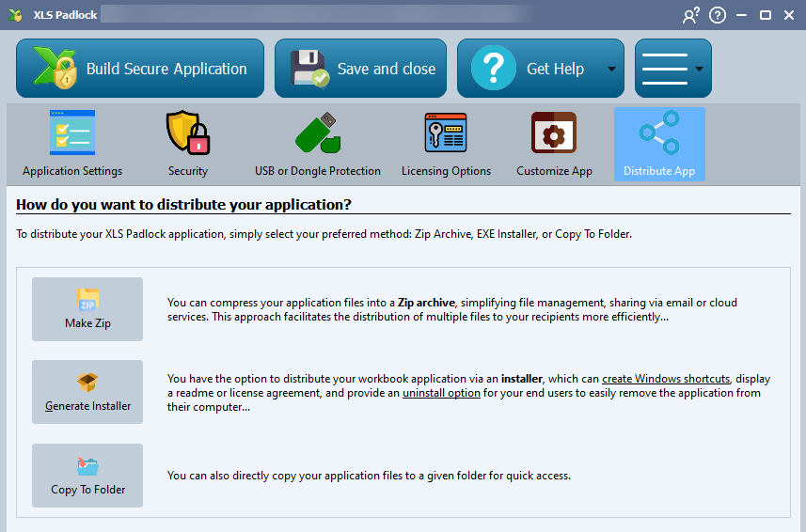Click Build Secure Application button
The image size is (806, 532).
point(140,69)
